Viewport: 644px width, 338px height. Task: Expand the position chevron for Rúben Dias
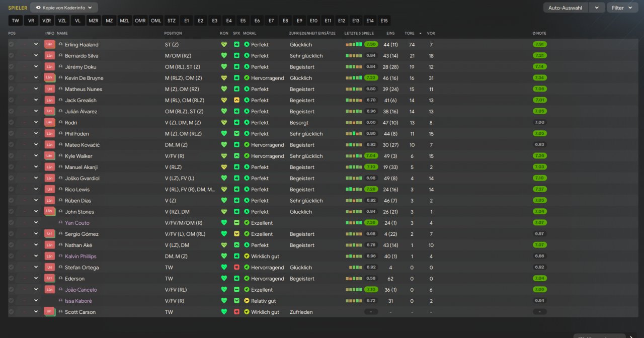click(x=36, y=201)
